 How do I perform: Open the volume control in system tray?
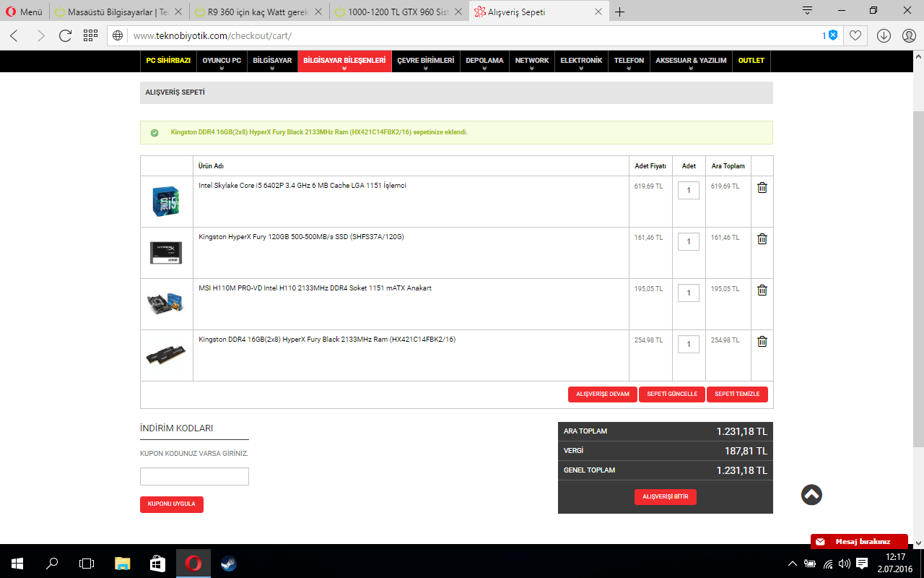pyautogui.click(x=845, y=564)
